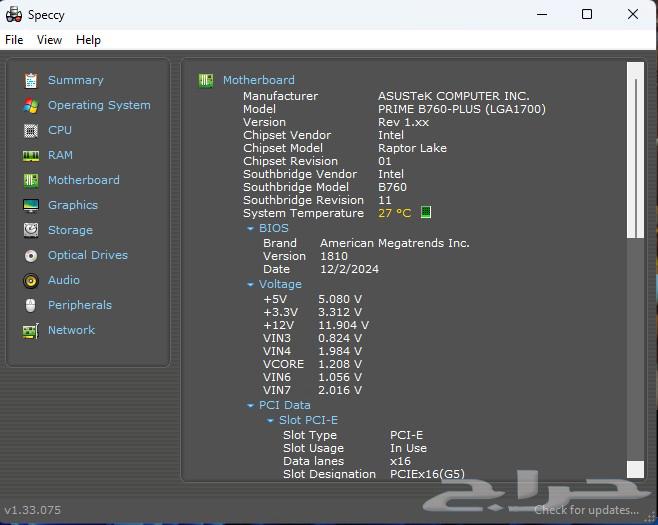Click the chipset model value Raptor Lake
The image size is (658, 525).
click(412, 148)
